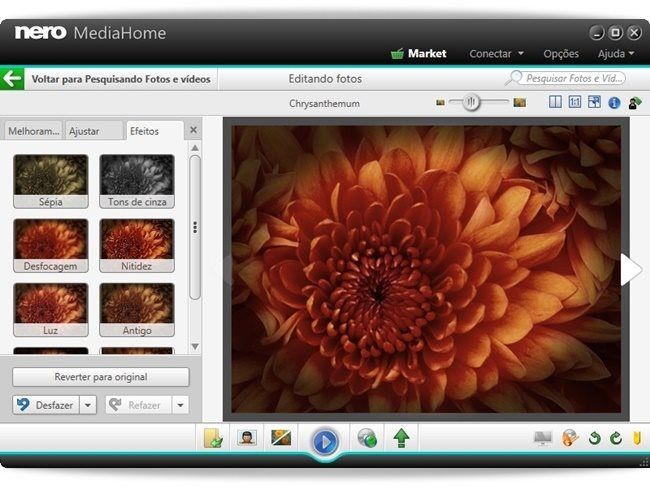This screenshot has height=487, width=650.
Task: Open the Opções menu
Action: pos(561,54)
